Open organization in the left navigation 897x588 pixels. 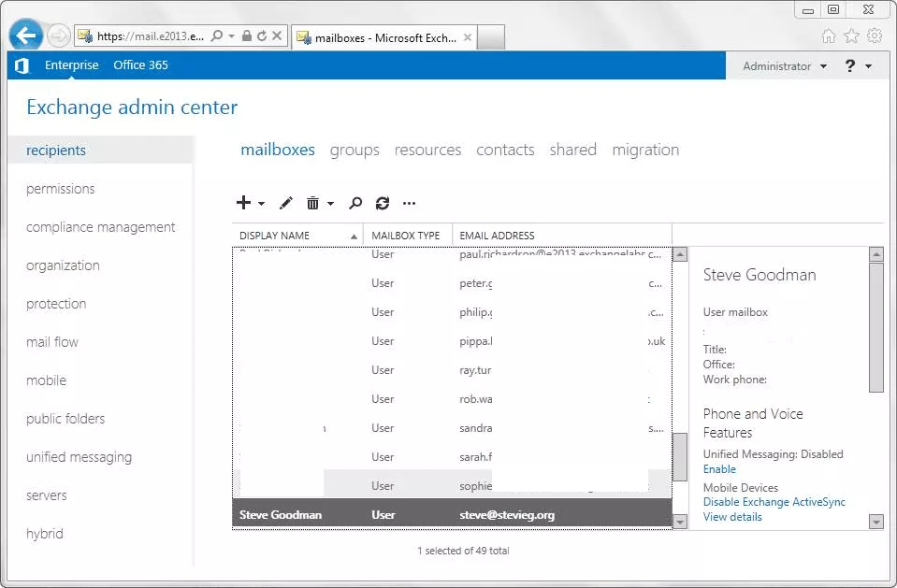pyautogui.click(x=63, y=265)
